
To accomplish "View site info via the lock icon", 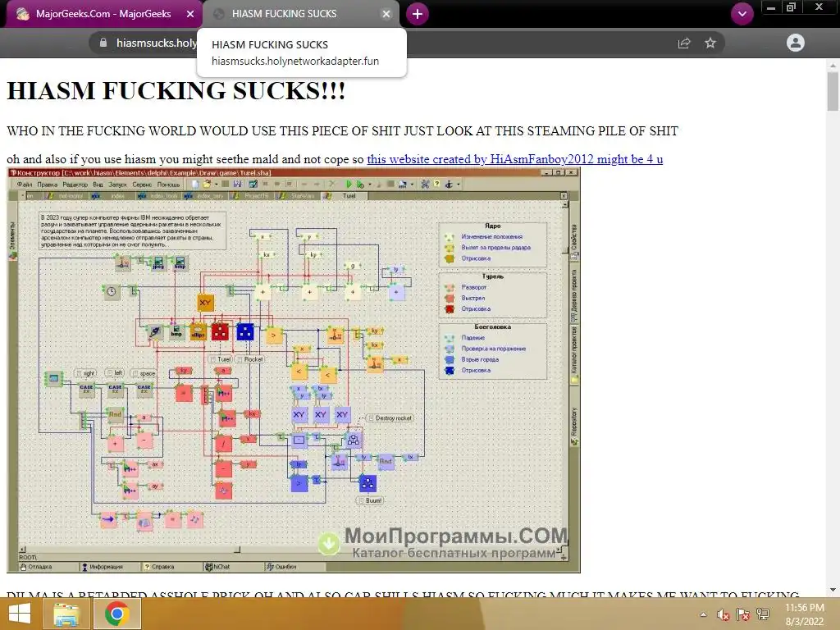I will (103, 43).
